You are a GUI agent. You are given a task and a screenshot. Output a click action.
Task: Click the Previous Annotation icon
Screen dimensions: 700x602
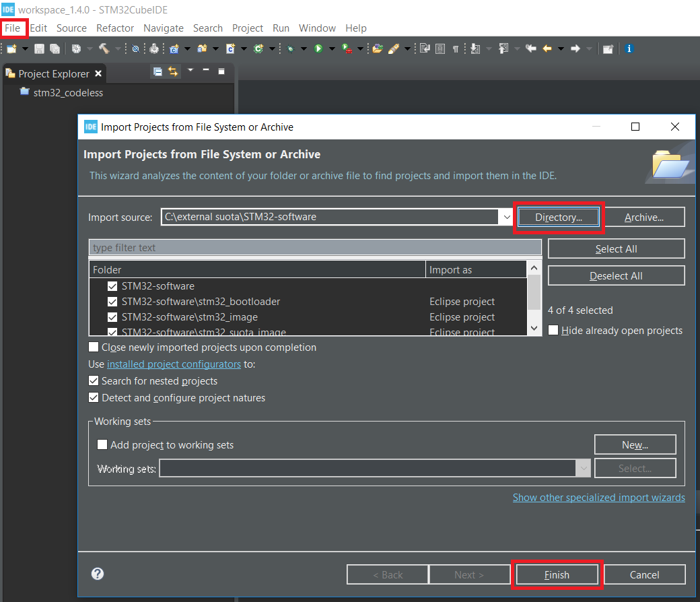[503, 48]
